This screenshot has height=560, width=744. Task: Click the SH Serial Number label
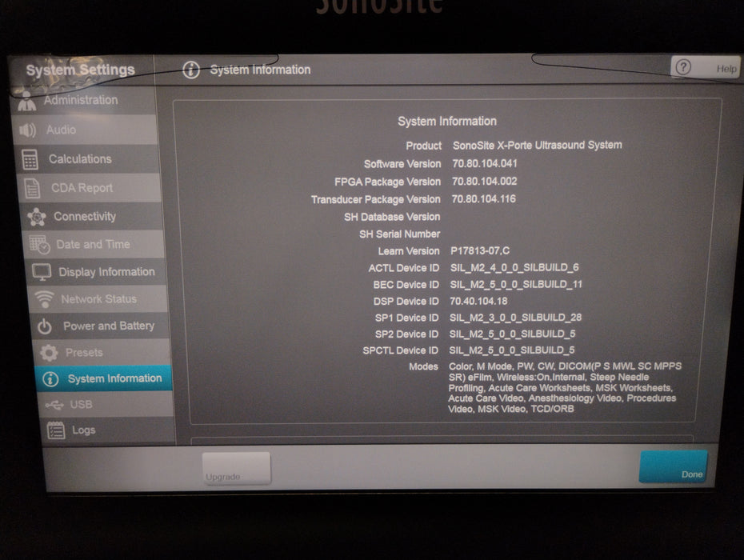click(399, 234)
